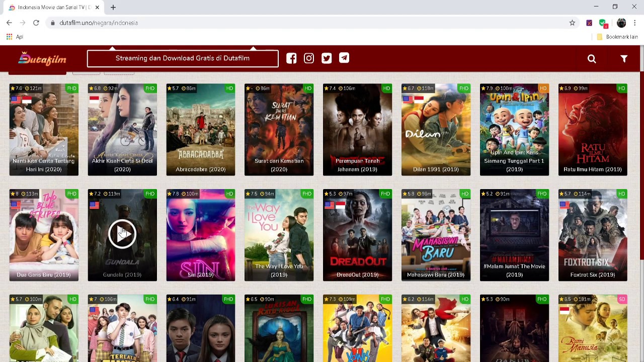This screenshot has height=362, width=644.
Task: Go back with browser back arrow
Action: [9, 23]
